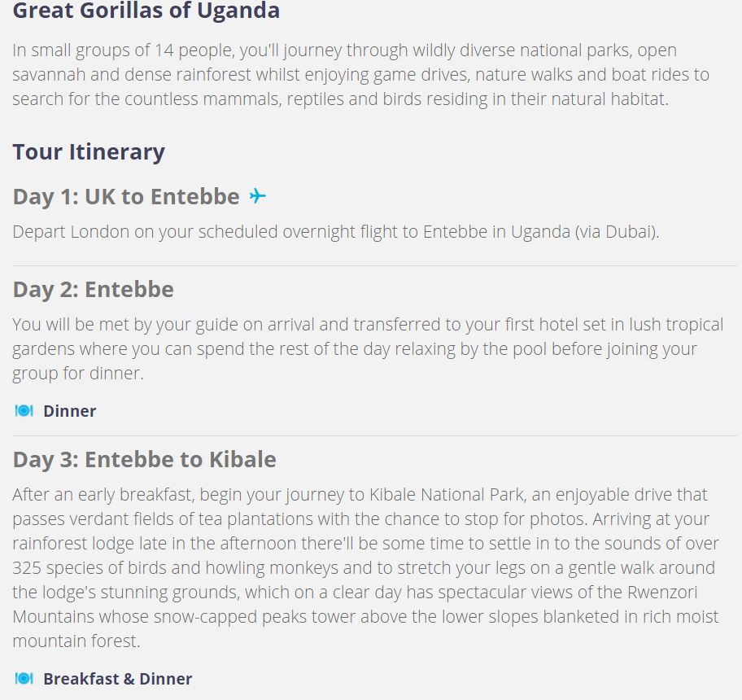Click the words 'via Dubai' in Day 1
742x700 pixels.
[617, 232]
